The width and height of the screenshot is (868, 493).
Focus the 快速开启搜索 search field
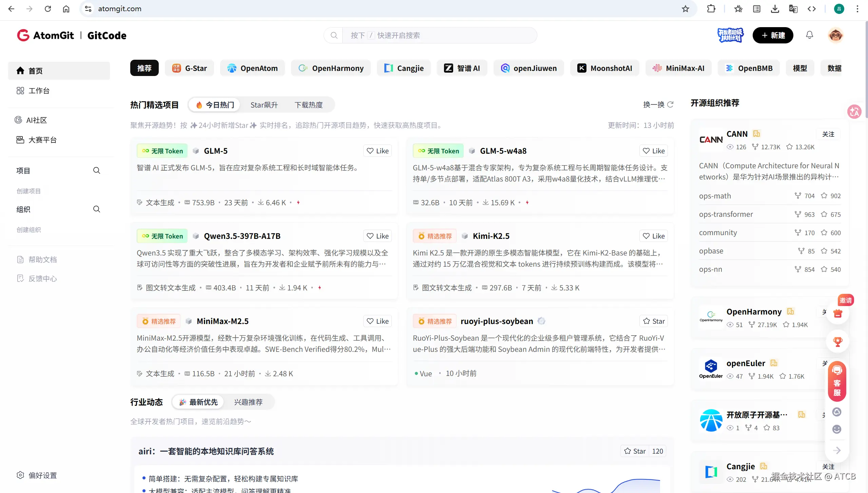coord(438,35)
